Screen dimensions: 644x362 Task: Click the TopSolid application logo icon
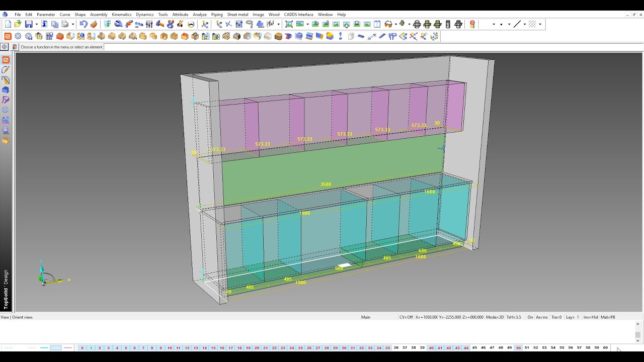tap(5, 14)
